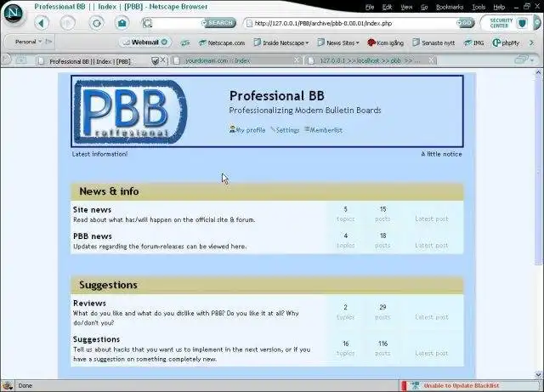
Task: Show more bookmarks with the overflow chevron
Action: click(531, 43)
